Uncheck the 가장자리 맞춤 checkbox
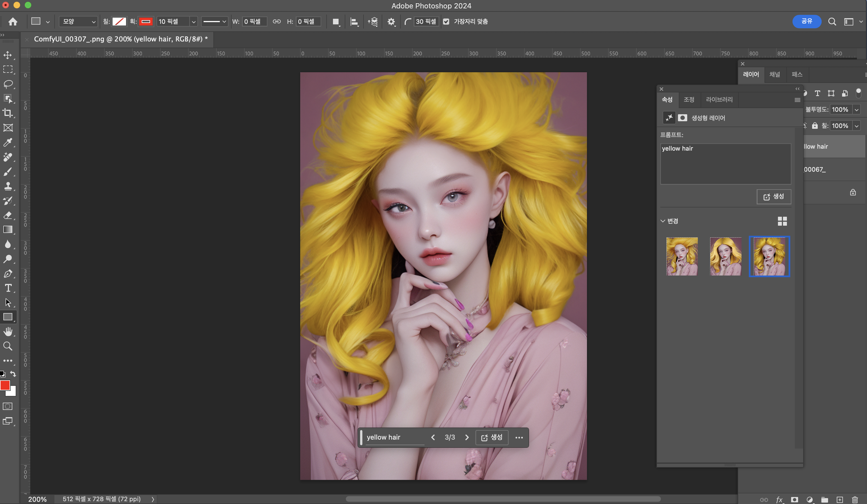The width and height of the screenshot is (867, 504). [x=446, y=22]
